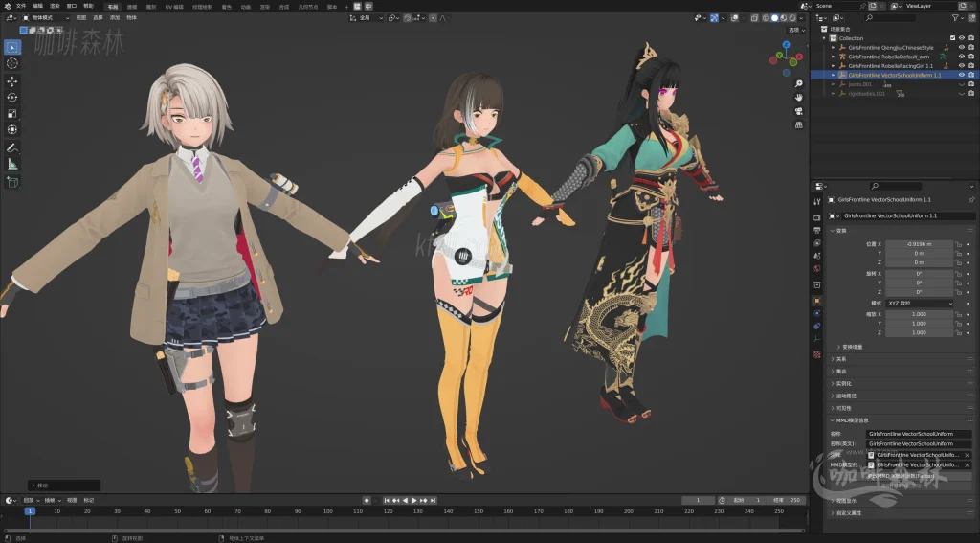Toggle auto keying record button in timeline
The image size is (980, 543).
[367, 501]
